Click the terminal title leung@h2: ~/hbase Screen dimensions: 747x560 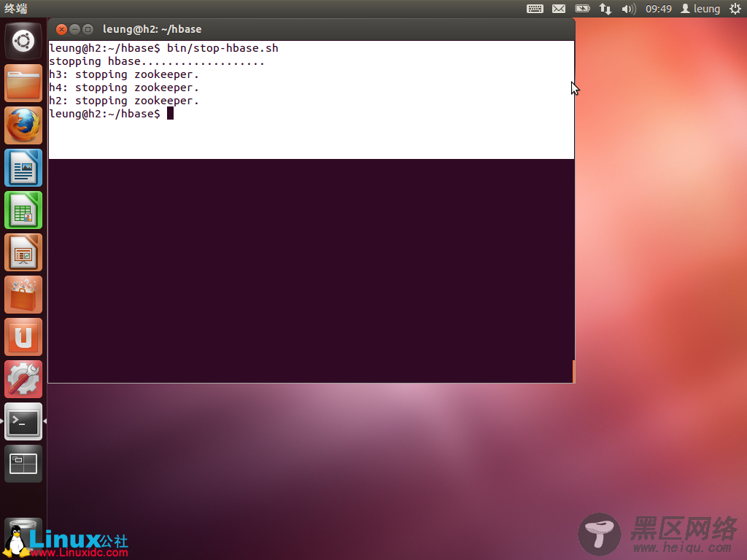coord(152,29)
